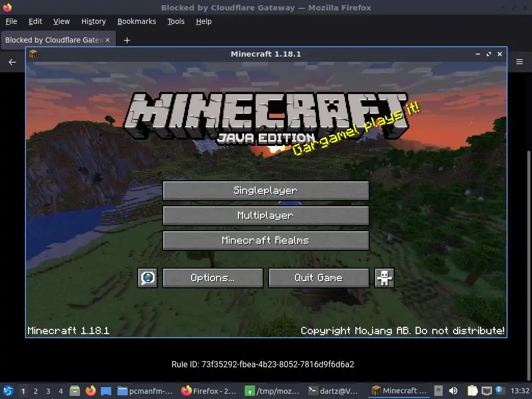Click Minecraft window title bar icon

tap(33, 54)
